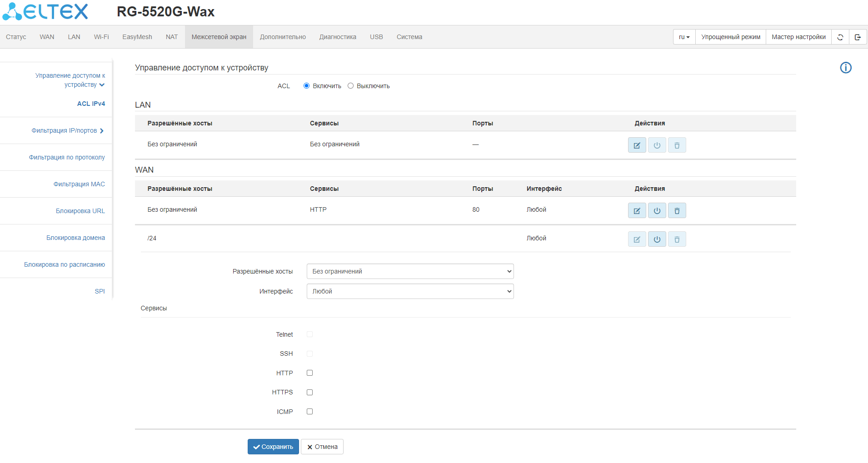This screenshot has height=463, width=868.
Task: Check the ICMP service checkbox
Action: 309,412
